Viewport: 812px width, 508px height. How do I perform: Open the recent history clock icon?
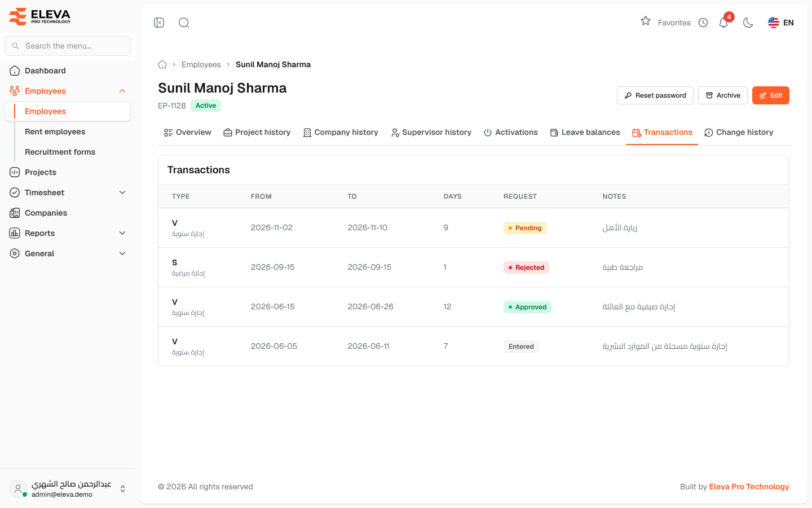point(703,23)
